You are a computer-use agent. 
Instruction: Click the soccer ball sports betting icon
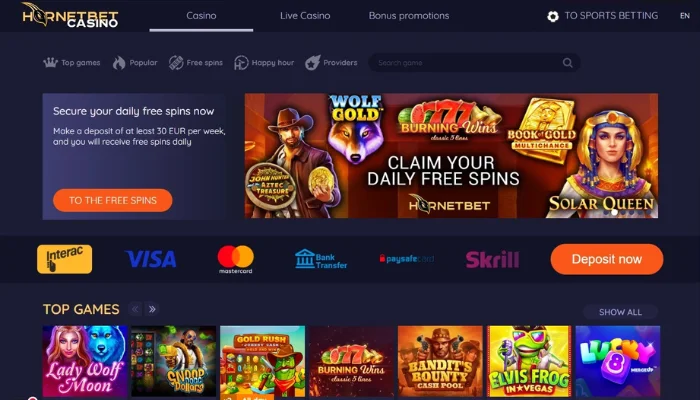(x=553, y=17)
